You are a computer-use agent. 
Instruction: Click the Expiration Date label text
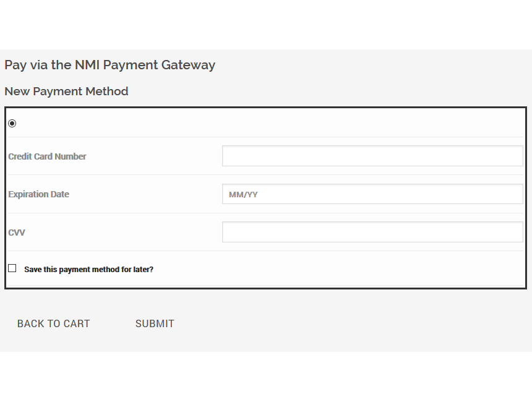pyautogui.click(x=38, y=194)
